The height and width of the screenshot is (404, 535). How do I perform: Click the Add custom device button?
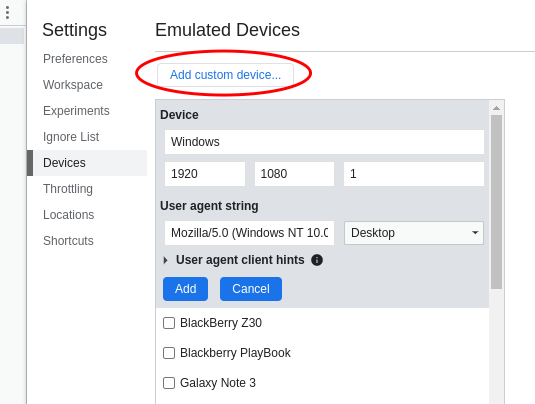[x=225, y=75]
